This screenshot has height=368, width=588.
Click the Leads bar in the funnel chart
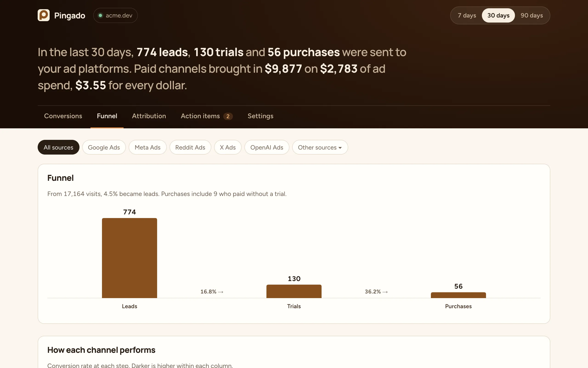tap(130, 258)
